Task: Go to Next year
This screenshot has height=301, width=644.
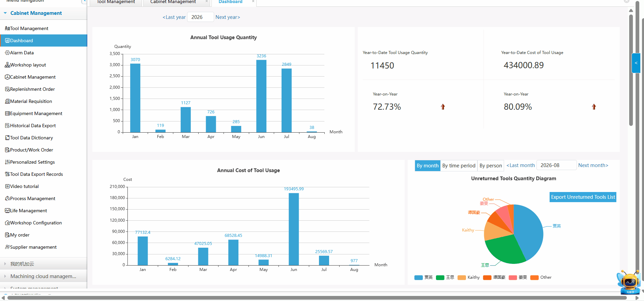Action: (x=228, y=17)
